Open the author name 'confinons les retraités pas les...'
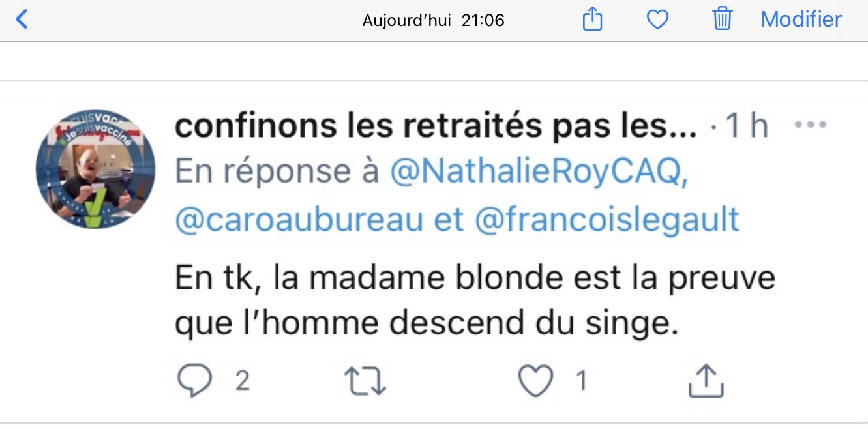This screenshot has height=429, width=868. click(x=435, y=126)
